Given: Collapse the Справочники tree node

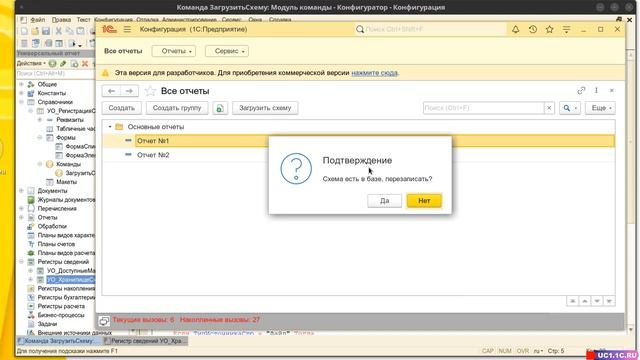Looking at the screenshot, I should (x=21, y=102).
